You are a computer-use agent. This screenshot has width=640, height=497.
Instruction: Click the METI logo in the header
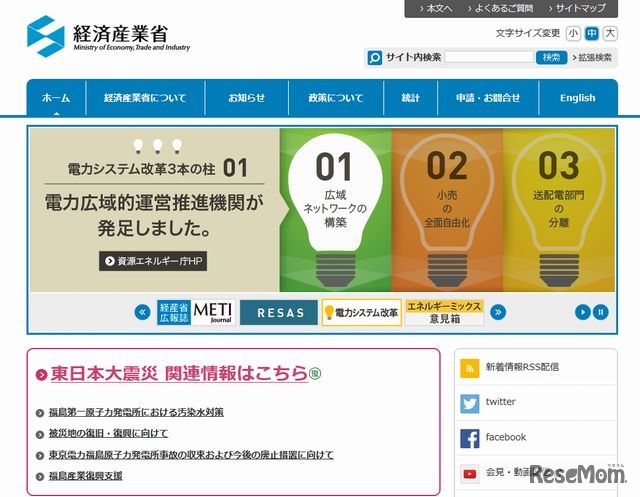[x=109, y=37]
